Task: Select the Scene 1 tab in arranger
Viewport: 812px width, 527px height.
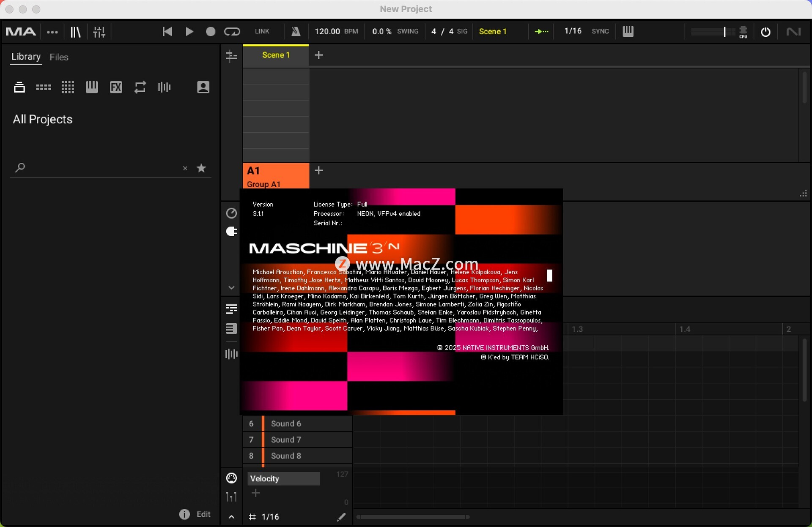Action: [x=276, y=55]
